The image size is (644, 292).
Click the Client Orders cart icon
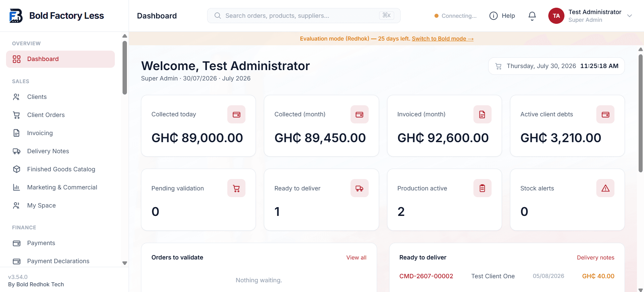[16, 115]
